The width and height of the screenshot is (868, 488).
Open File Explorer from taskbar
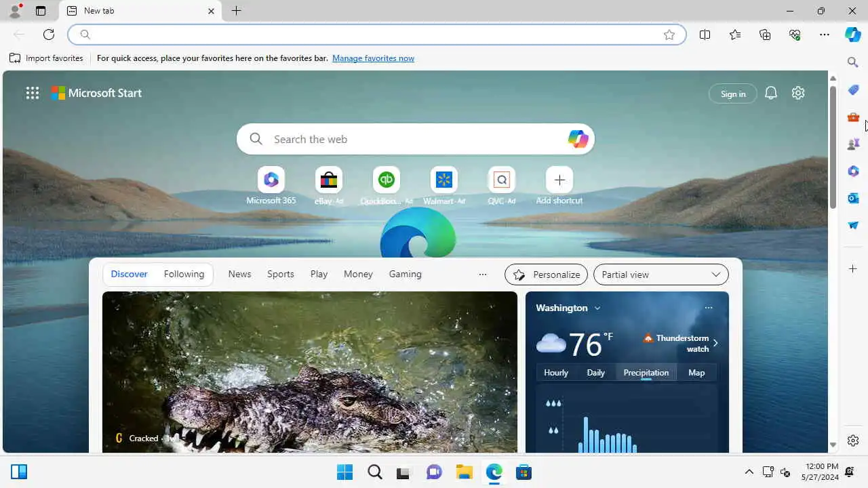pyautogui.click(x=464, y=472)
